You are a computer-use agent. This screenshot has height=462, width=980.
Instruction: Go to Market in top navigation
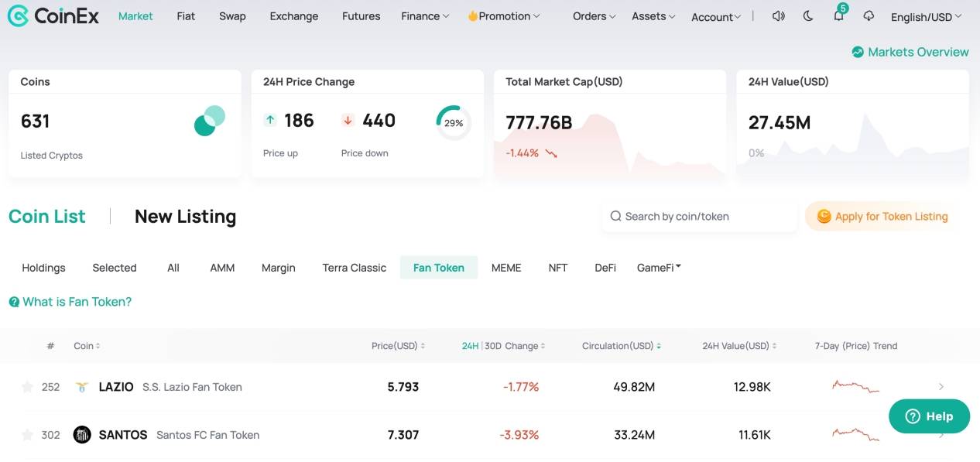pos(135,16)
